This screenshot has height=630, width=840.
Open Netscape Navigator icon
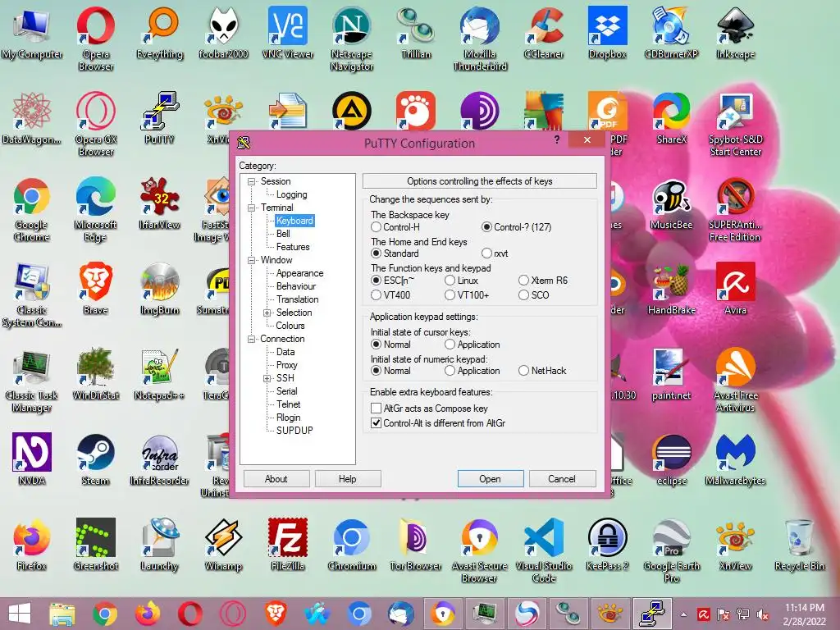352,39
